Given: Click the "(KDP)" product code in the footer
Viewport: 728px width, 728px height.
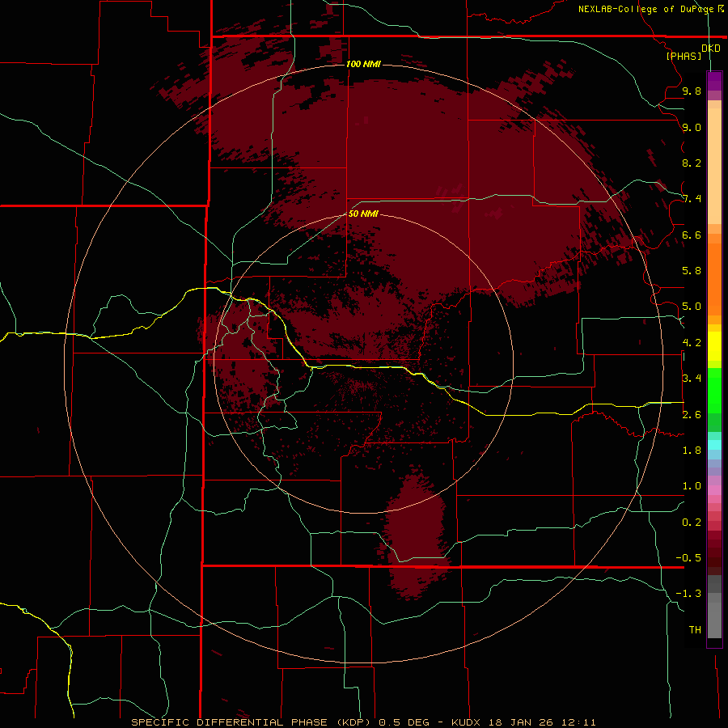Looking at the screenshot, I should point(353,722).
